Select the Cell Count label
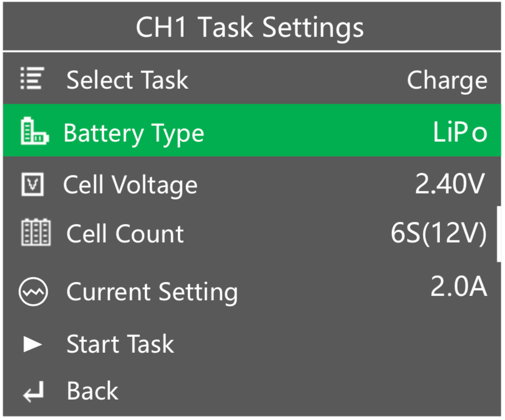The height and width of the screenshot is (420, 505). (x=125, y=234)
